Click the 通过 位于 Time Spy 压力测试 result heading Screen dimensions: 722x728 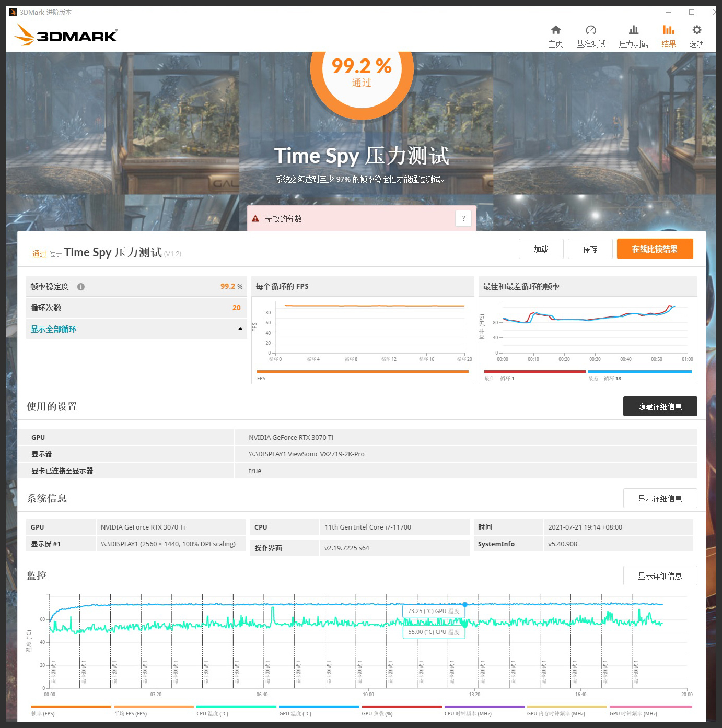(107, 253)
